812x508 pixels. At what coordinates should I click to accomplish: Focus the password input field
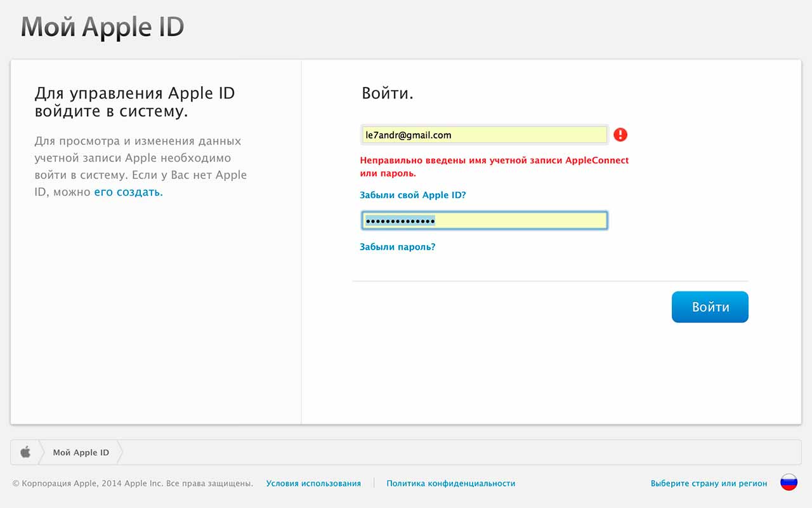pos(485,220)
